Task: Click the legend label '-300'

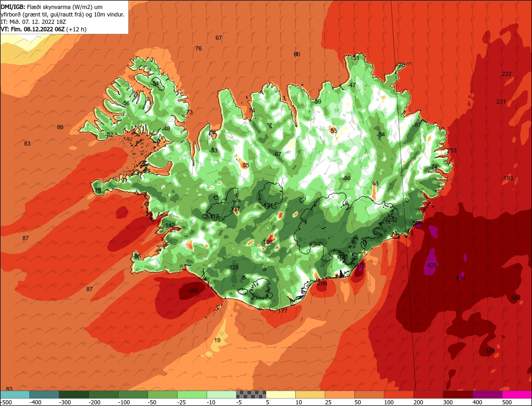Action: [x=64, y=402]
